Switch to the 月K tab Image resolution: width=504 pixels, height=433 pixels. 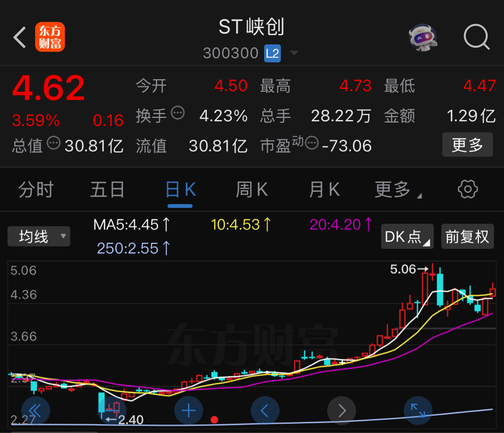point(324,190)
